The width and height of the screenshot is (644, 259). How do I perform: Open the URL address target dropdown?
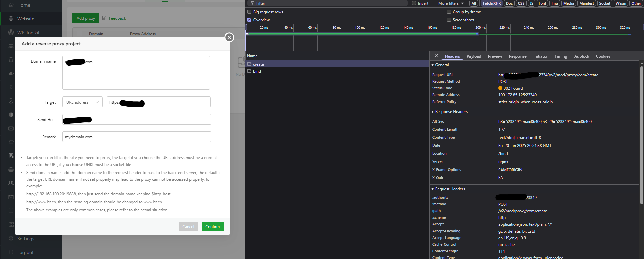point(83,102)
